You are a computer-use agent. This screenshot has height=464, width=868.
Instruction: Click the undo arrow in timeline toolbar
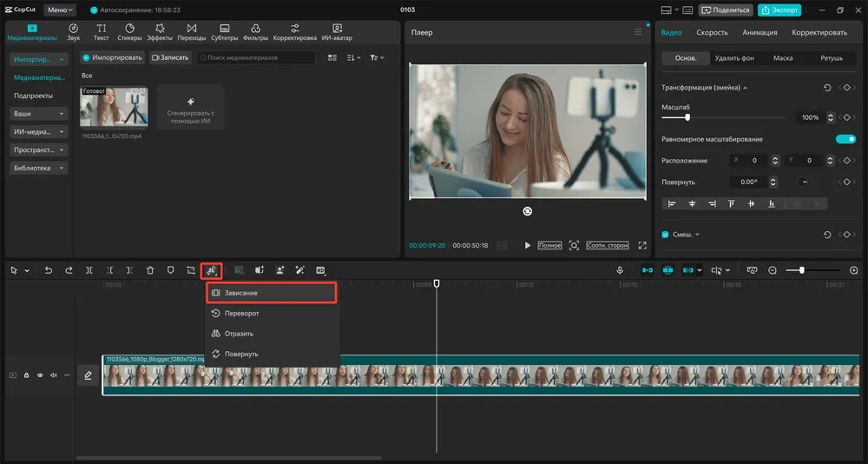[x=49, y=270]
